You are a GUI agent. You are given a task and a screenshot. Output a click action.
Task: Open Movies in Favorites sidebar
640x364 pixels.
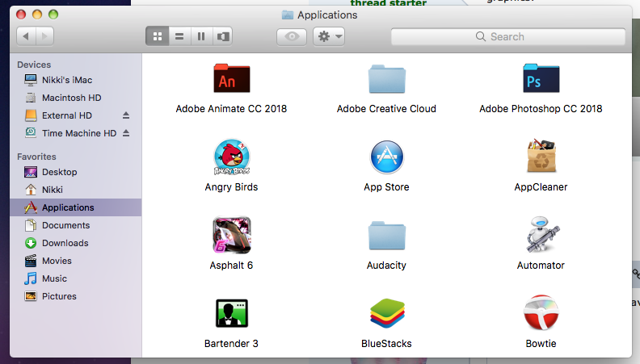(x=75, y=261)
